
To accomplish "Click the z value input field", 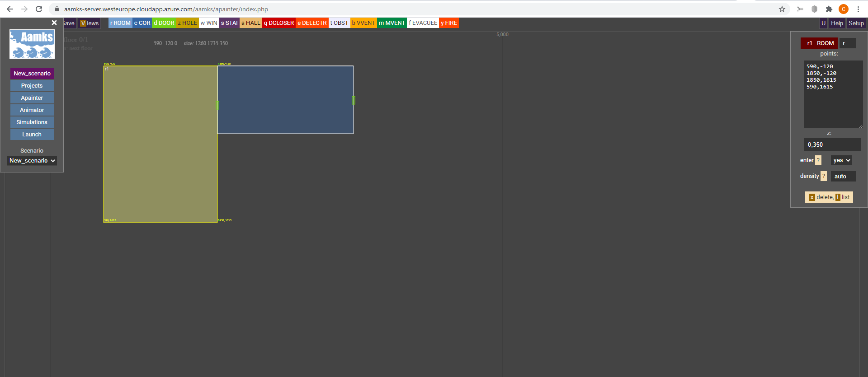I will (x=832, y=144).
